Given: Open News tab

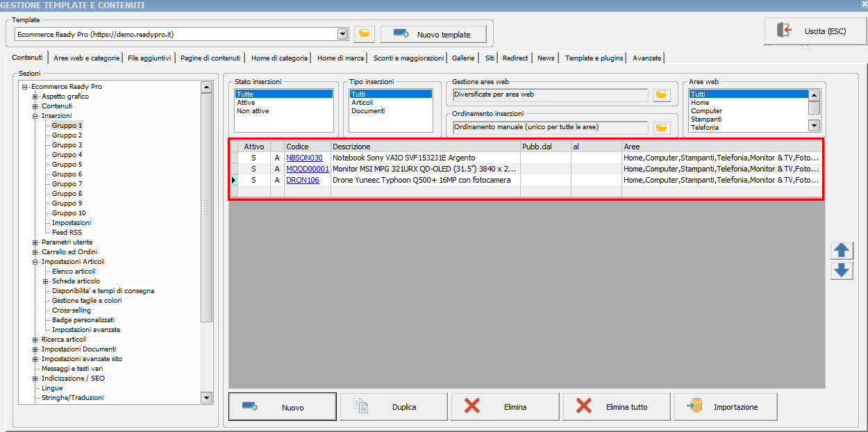Looking at the screenshot, I should pos(546,58).
